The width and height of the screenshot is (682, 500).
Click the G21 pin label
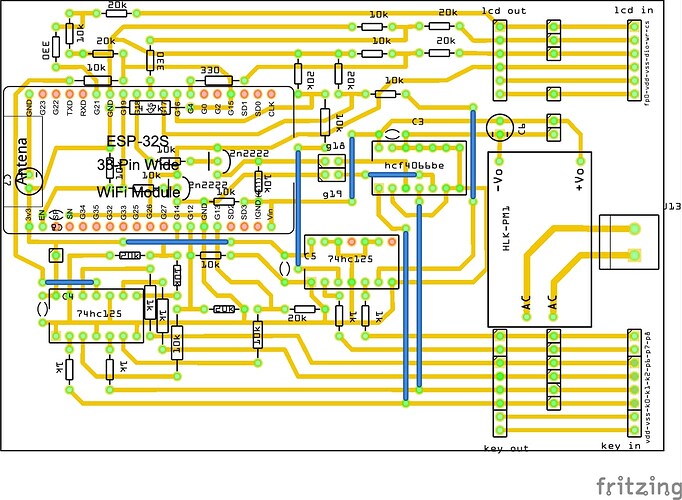pos(97,108)
